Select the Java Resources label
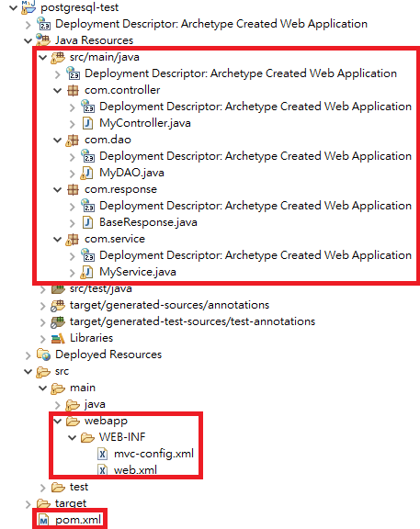This screenshot has width=420, height=529. point(94,40)
